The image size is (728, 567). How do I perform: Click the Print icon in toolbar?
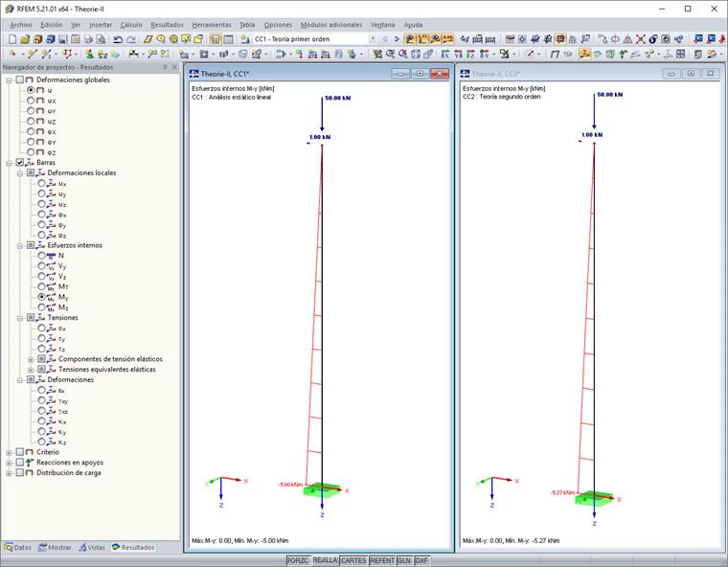pyautogui.click(x=88, y=39)
